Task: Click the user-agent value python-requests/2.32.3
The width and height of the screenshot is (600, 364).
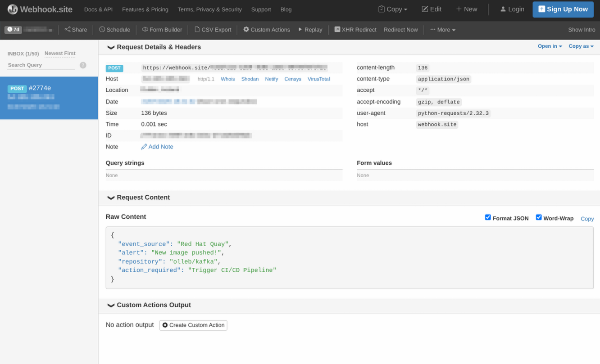Action: coord(453,113)
